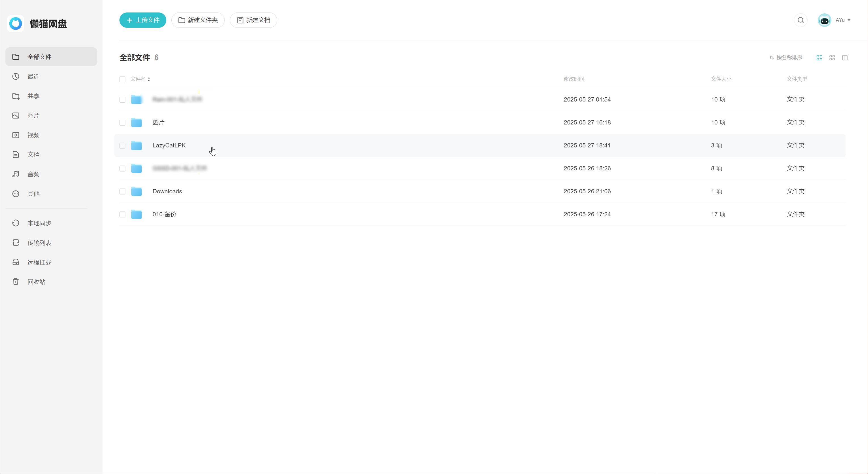Click the 上传文件 upload button
868x474 pixels.
142,20
